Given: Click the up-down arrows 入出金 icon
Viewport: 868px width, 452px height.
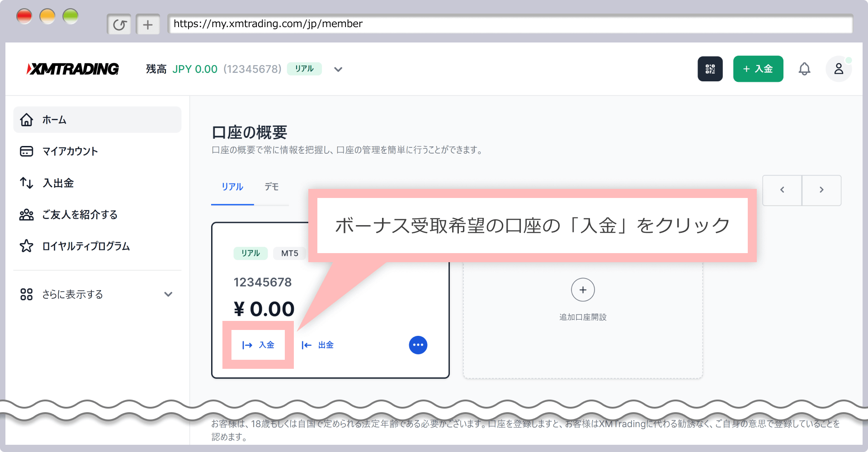Looking at the screenshot, I should point(27,183).
